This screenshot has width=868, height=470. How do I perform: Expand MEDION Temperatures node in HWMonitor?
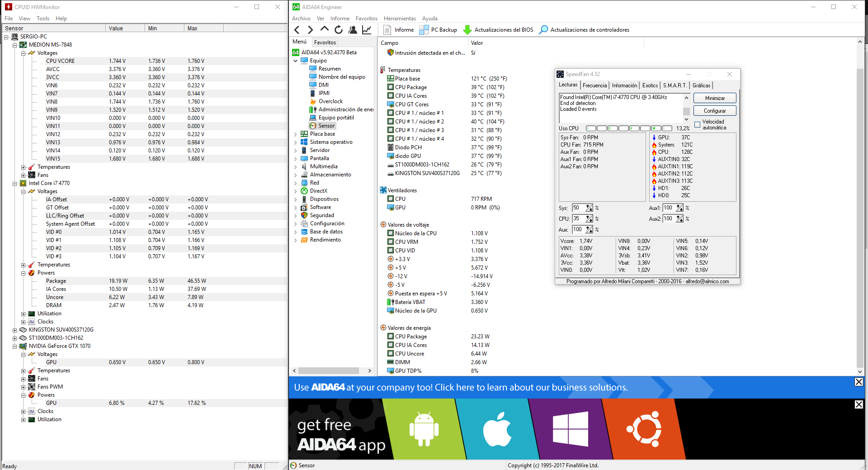tap(23, 167)
